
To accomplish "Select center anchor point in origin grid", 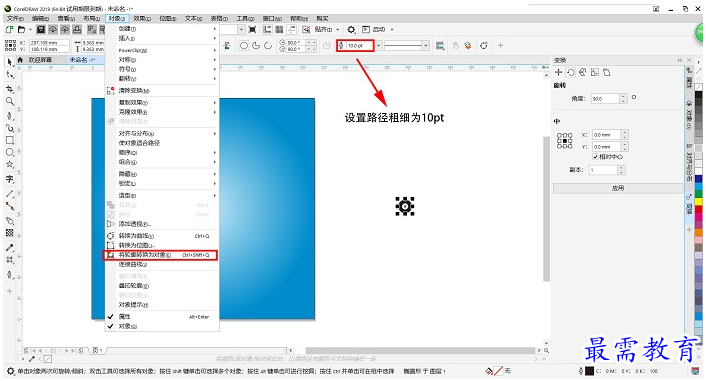I will click(x=565, y=141).
